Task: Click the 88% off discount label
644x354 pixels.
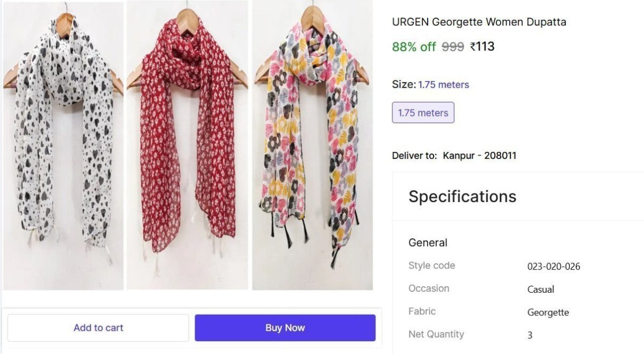Action: coord(414,47)
